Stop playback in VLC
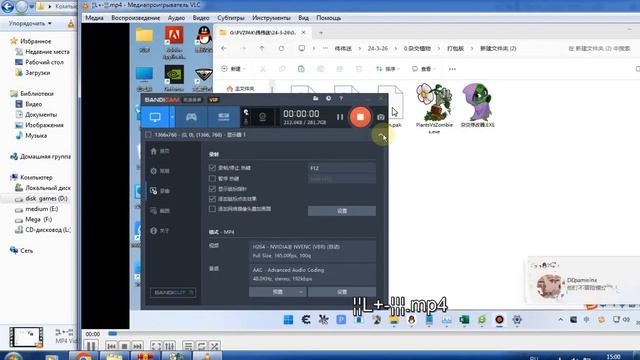Image resolution: width=640 pixels, height=360 pixels. click(124, 346)
